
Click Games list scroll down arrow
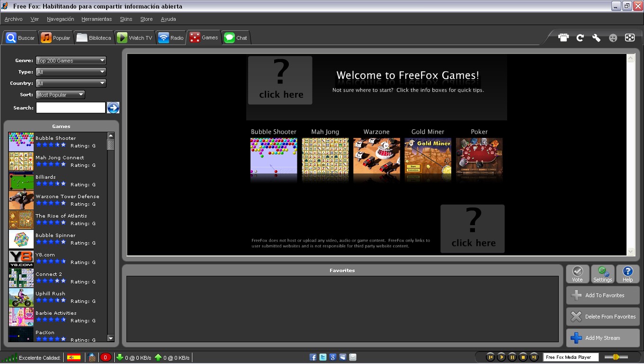[x=111, y=338]
